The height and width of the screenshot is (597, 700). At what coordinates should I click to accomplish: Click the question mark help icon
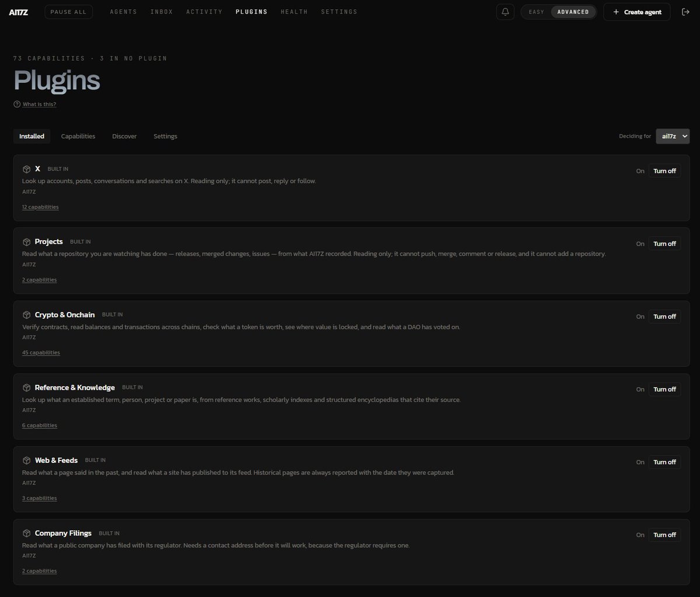coord(17,104)
